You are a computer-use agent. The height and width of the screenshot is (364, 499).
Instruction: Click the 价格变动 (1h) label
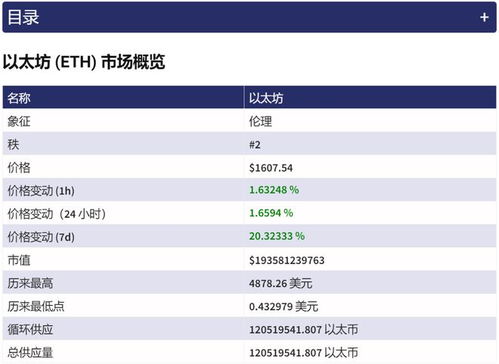(x=41, y=191)
